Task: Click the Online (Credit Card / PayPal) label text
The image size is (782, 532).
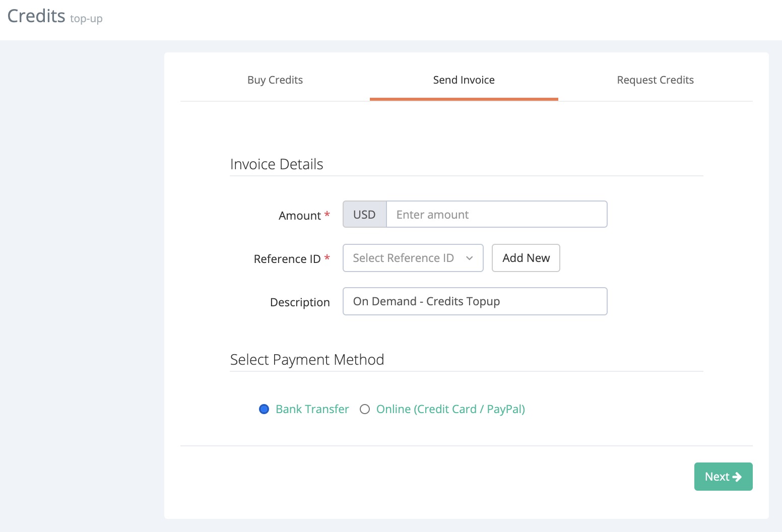Action: (450, 409)
